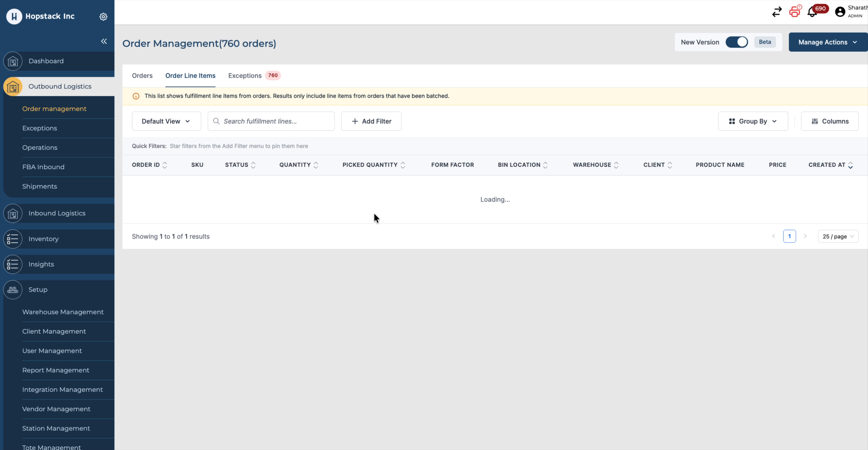Click the Add Filter button

pos(371,121)
